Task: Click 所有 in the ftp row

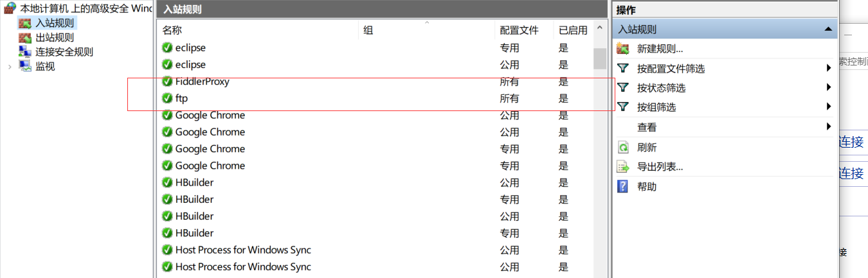Action: 509,98
